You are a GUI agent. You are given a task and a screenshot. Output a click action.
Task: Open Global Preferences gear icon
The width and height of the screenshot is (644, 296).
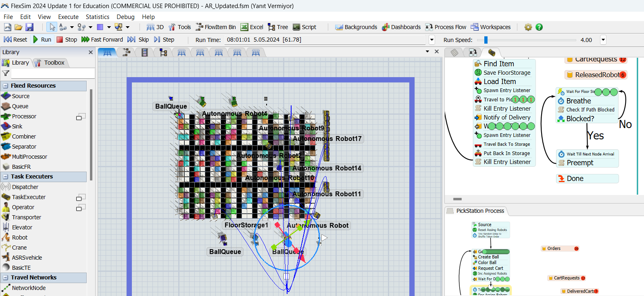tap(528, 27)
